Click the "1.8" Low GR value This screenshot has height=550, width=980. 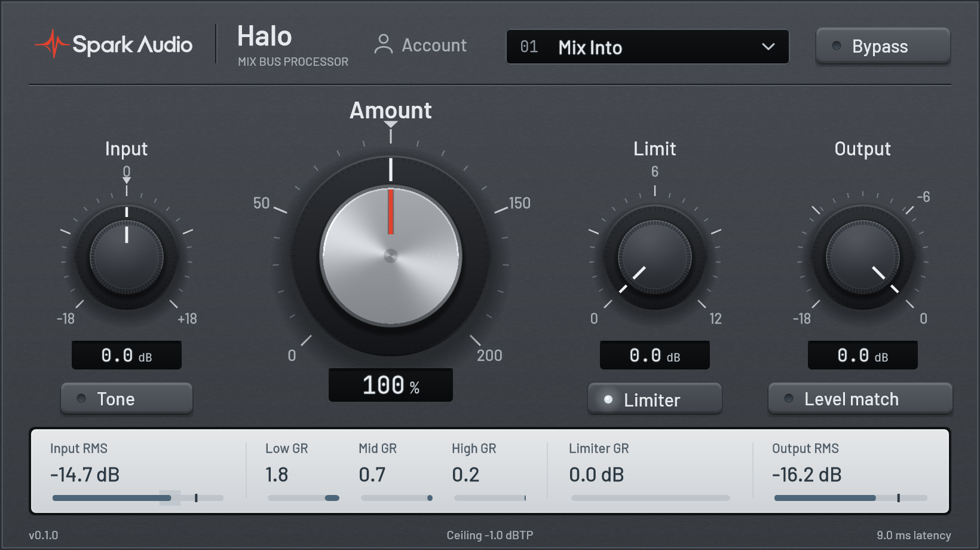pyautogui.click(x=277, y=475)
